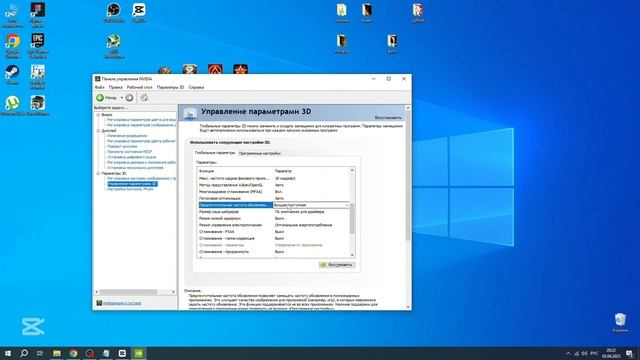Viewport: 640px width, 360px height.
Task: Select Просмотр состояния HDCP tree item
Action: 129,151
